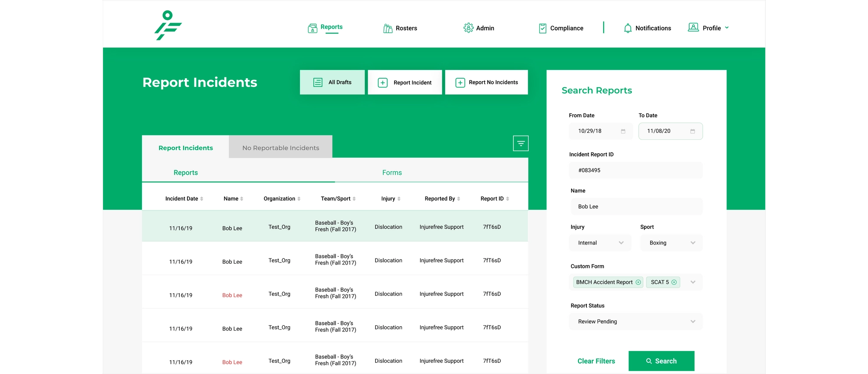
Task: Sort by Injury column arrows
Action: tap(399, 199)
